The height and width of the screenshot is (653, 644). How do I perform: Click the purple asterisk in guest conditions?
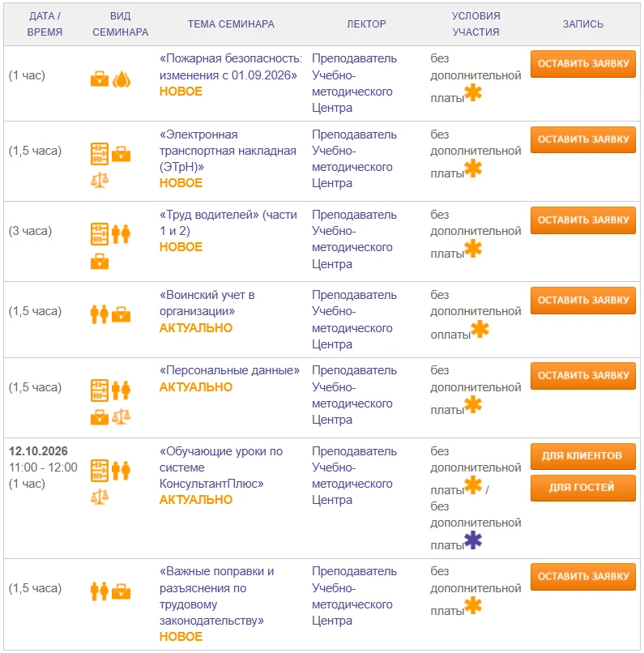point(473,540)
